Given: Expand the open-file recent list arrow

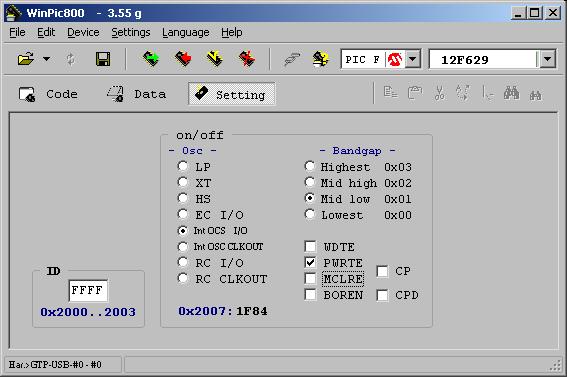Looking at the screenshot, I should tap(47, 59).
